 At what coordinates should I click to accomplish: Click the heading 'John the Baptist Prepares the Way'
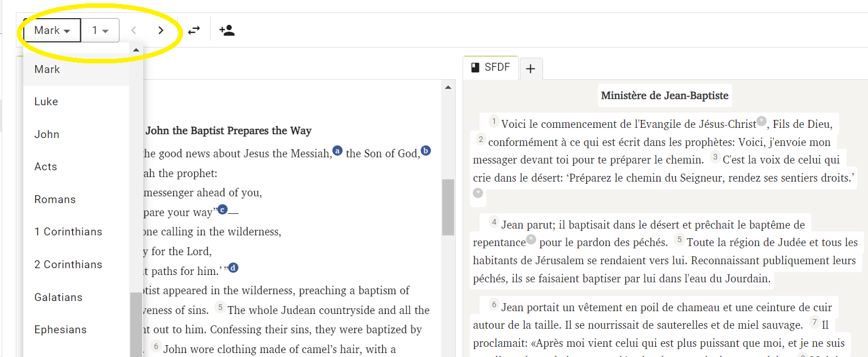(x=229, y=131)
